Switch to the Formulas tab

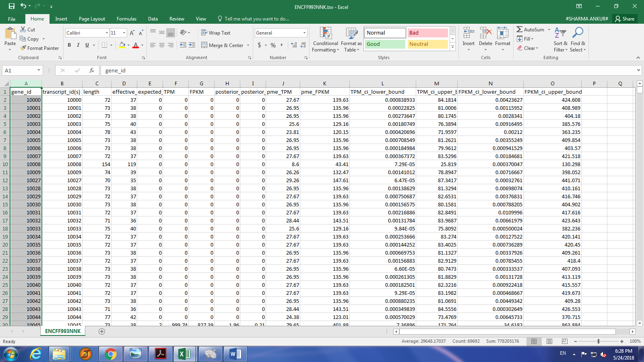126,19
